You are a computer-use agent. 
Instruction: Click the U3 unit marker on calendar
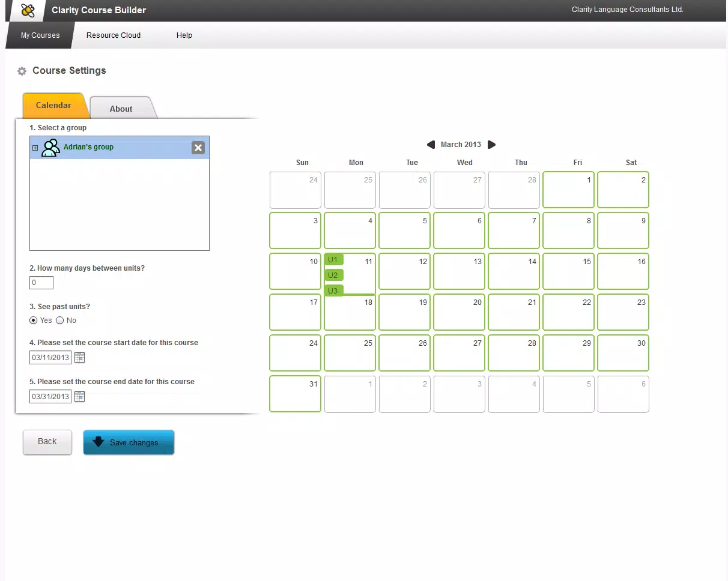333,290
